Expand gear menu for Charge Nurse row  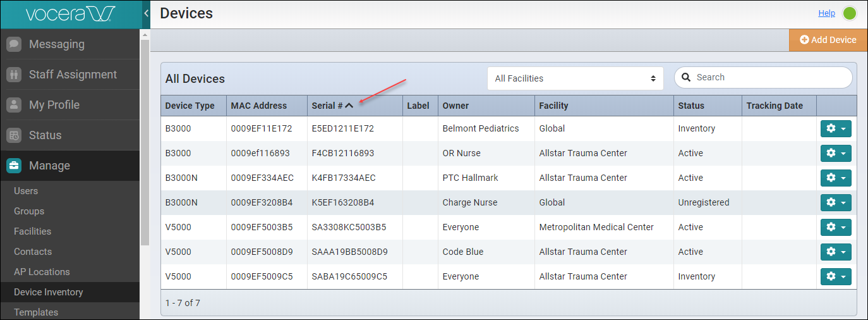836,202
